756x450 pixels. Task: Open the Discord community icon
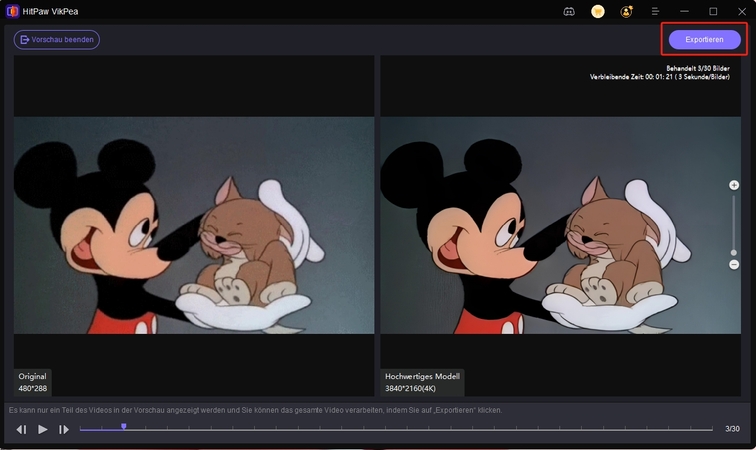(569, 11)
